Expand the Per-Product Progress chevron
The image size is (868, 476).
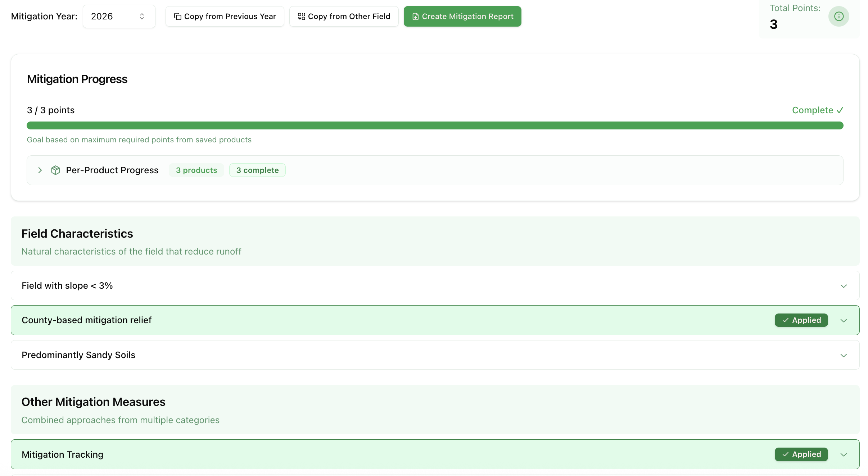(x=40, y=170)
